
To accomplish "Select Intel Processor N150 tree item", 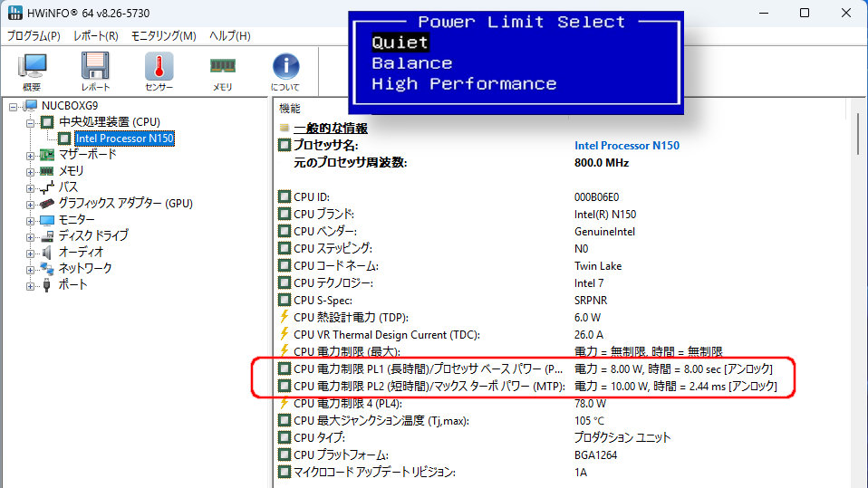I will [124, 139].
